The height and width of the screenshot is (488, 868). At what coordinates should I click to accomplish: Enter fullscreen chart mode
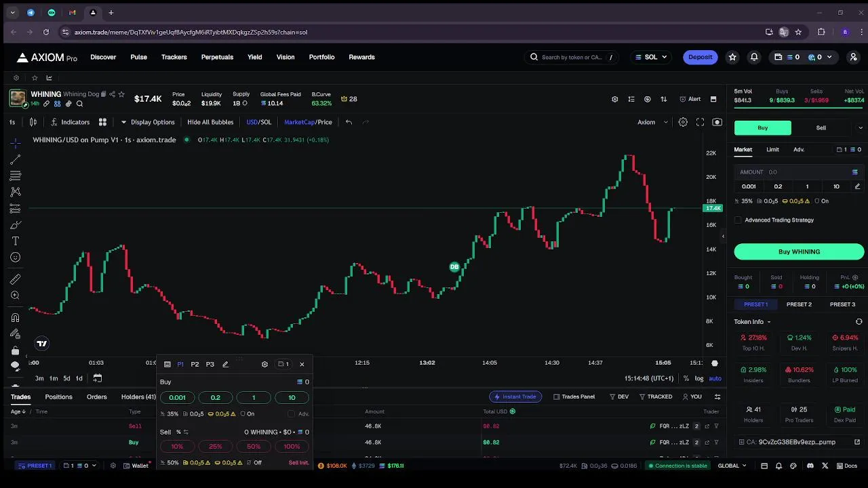click(x=700, y=122)
